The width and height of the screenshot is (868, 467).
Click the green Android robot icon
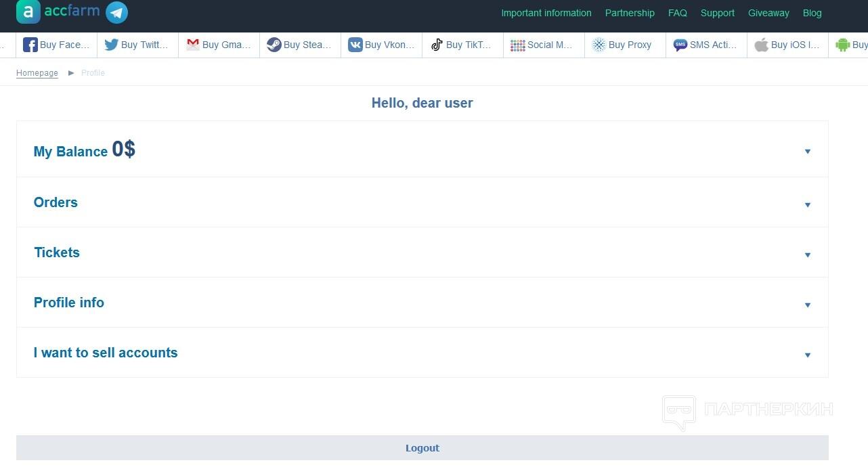842,45
